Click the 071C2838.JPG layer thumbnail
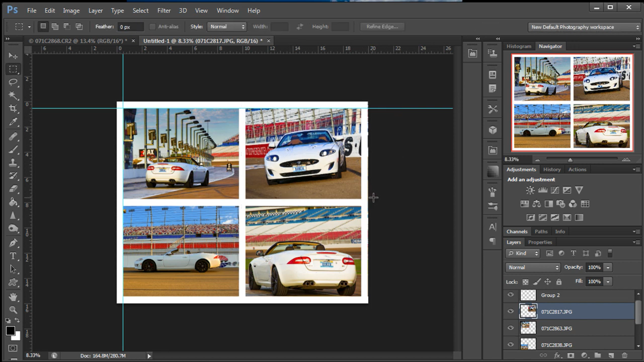 pos(528,344)
